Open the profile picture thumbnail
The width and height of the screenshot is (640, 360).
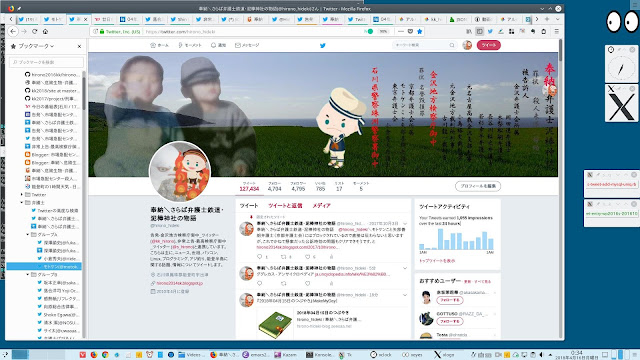click(x=180, y=171)
